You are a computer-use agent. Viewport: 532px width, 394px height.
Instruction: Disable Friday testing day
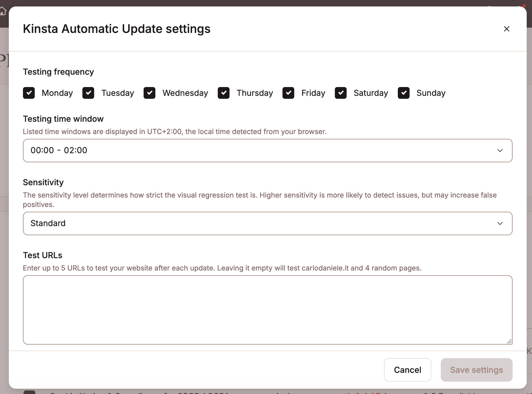pyautogui.click(x=288, y=93)
